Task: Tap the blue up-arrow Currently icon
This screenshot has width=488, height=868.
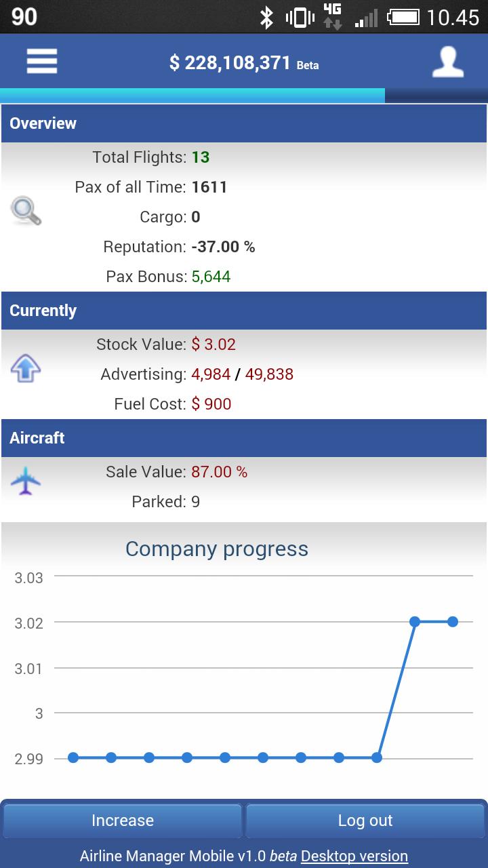Action: pos(26,369)
